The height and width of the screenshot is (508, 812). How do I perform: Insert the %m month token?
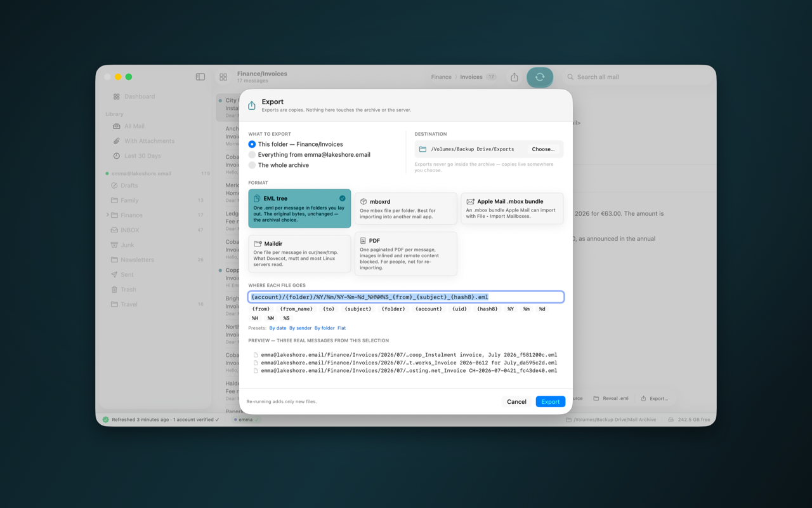[526, 309]
